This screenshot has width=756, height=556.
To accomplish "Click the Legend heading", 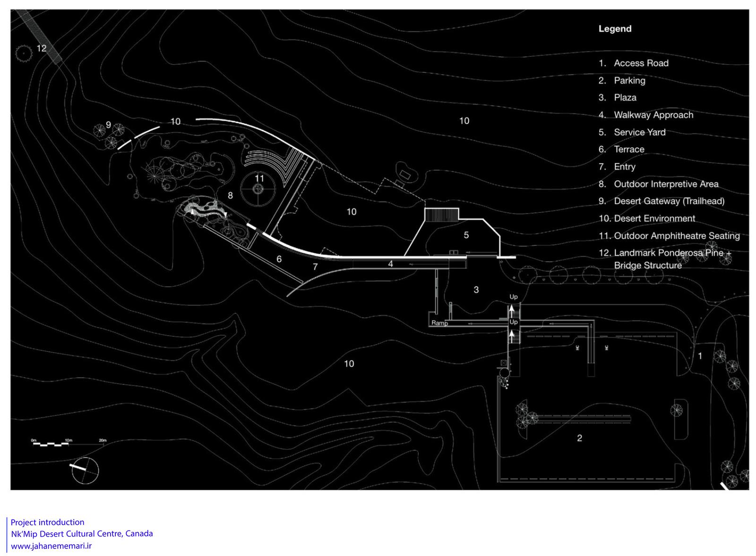I will coord(615,29).
